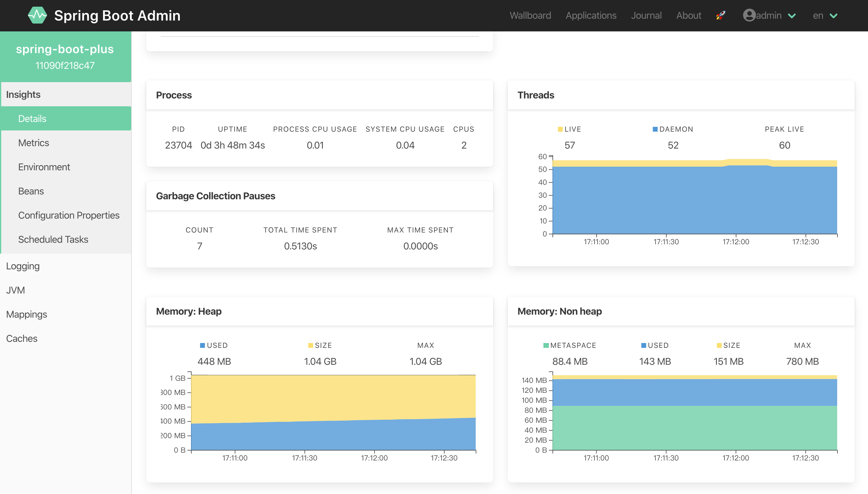Screen dimensions: 868x494
Task: Click the admin user avatar icon
Action: click(749, 15)
